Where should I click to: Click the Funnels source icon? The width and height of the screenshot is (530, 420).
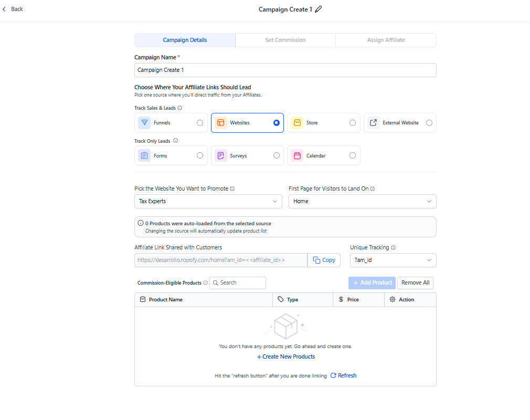(x=144, y=123)
